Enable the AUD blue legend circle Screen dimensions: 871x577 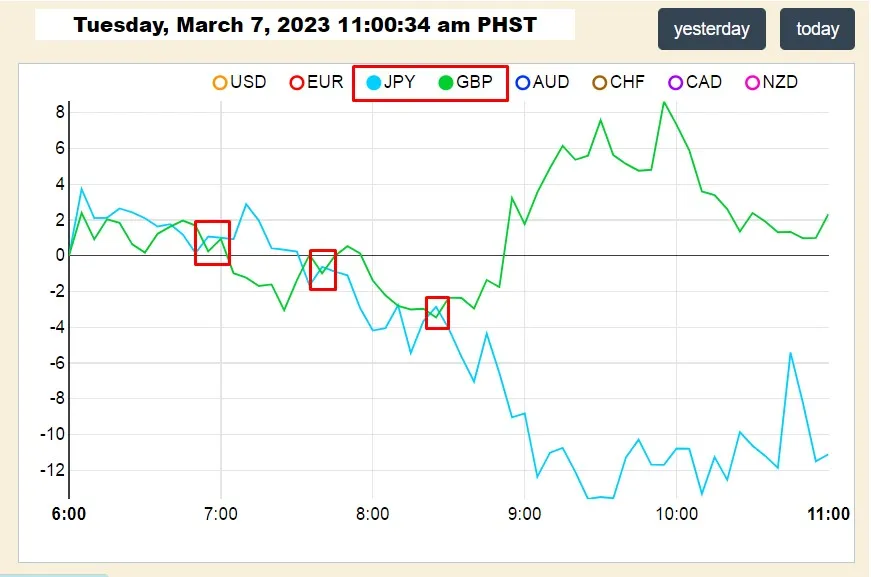click(523, 83)
